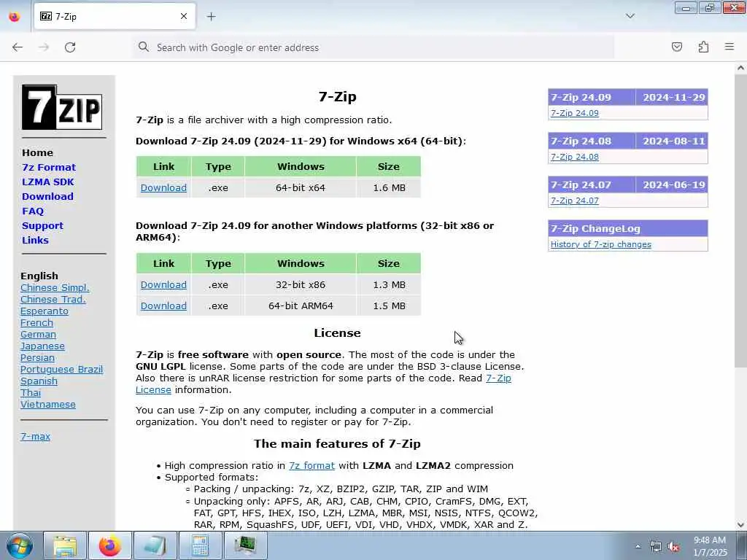747x560 pixels.
Task: Click the Firefox view icon at top left
Action: pos(15,16)
